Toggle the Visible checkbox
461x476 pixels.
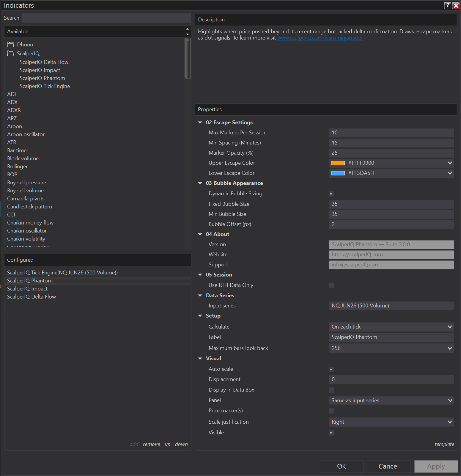pyautogui.click(x=331, y=433)
